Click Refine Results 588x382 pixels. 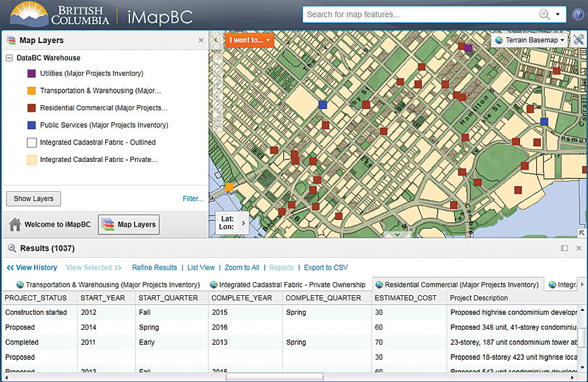click(154, 268)
